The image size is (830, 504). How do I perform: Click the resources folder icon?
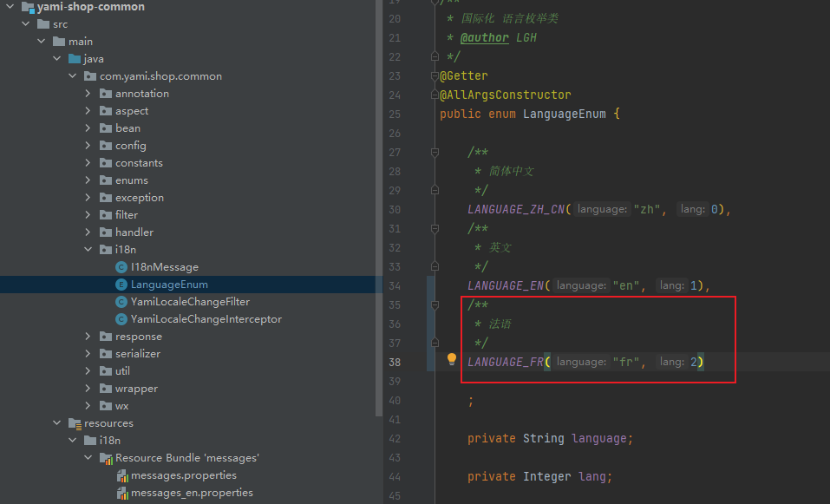(75, 423)
